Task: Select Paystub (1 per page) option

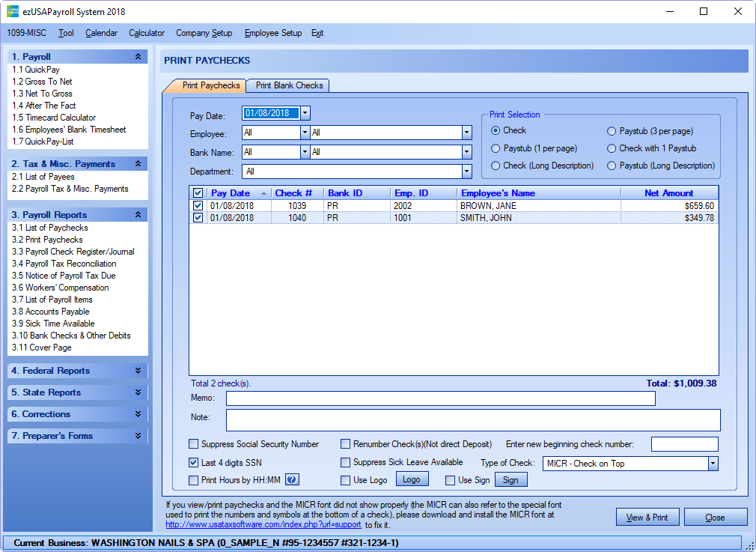Action: [496, 148]
